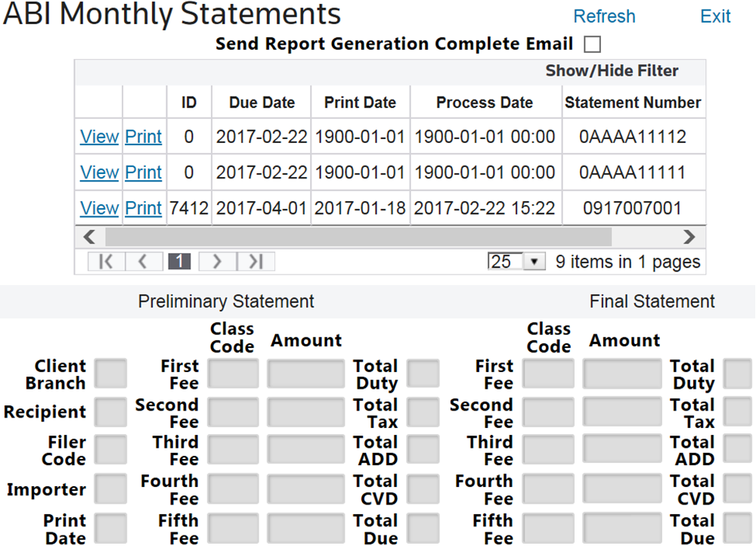The image size is (756, 546).
Task: Exit the ABI Monthly Statements page
Action: (x=715, y=17)
